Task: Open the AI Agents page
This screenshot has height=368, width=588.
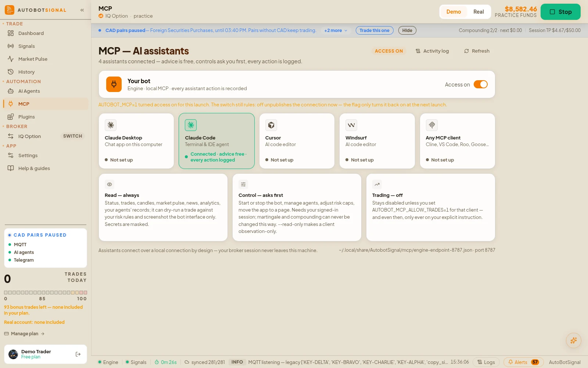Action: (46, 91)
